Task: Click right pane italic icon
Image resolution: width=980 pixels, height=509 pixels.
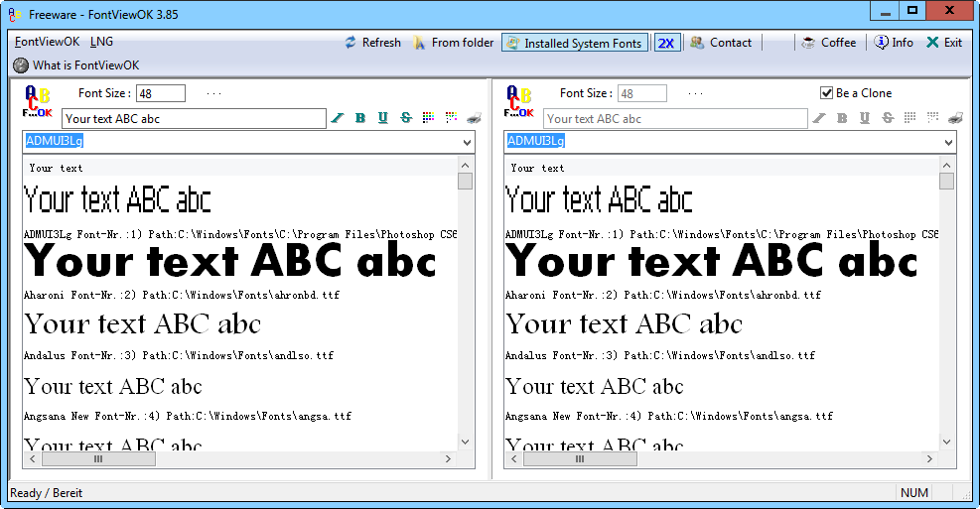Action: 819,117
